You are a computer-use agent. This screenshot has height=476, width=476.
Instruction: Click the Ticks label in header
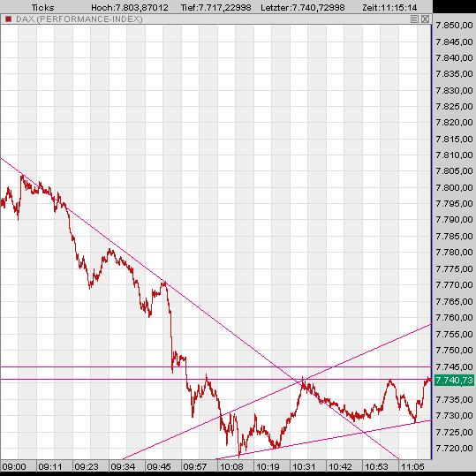pos(42,7)
